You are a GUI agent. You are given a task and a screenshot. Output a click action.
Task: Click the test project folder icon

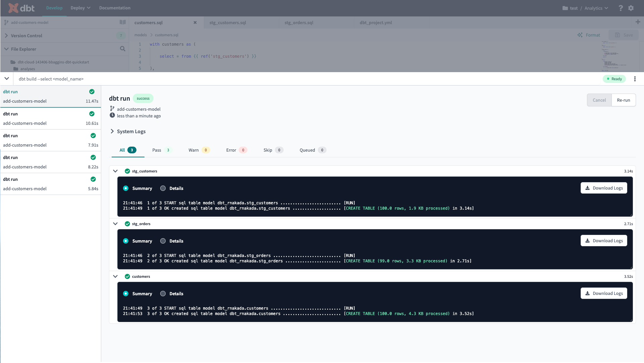[x=565, y=8]
